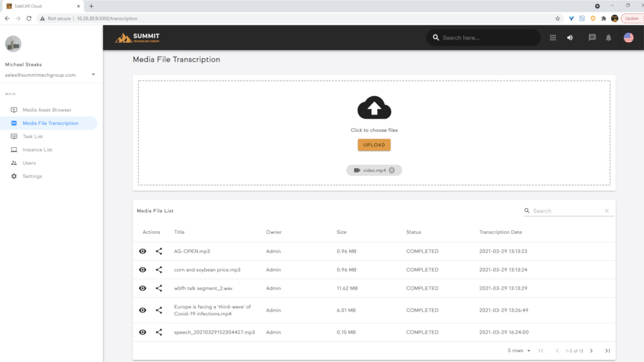
Task: View speech_20210329152304427.mp3 using its eye icon
Action: click(x=143, y=332)
